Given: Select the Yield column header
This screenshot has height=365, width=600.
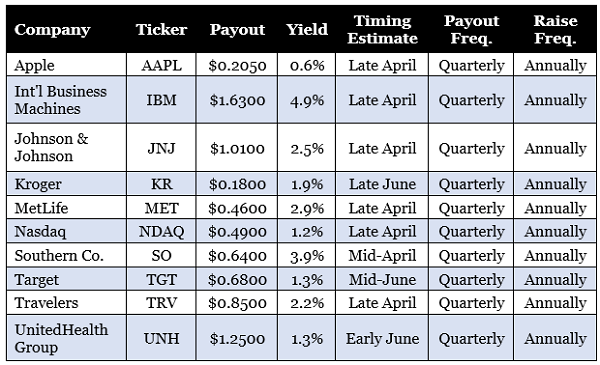Looking at the screenshot, I should pyautogui.click(x=307, y=29).
